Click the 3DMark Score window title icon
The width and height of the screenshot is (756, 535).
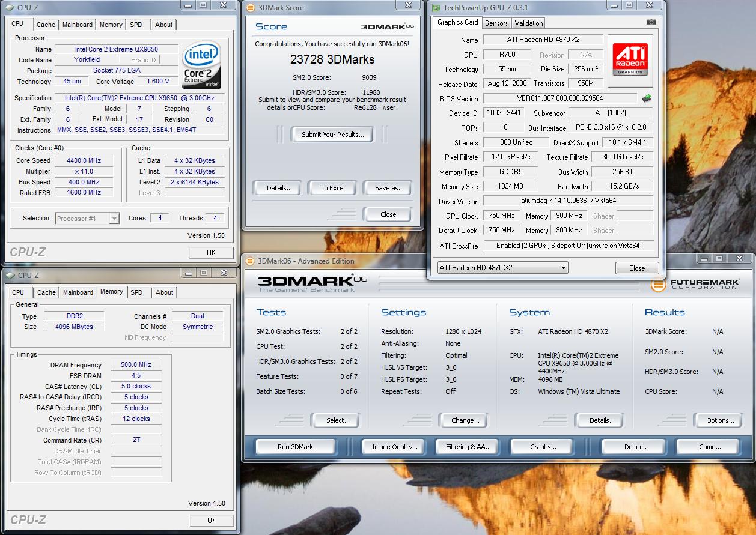pyautogui.click(x=250, y=7)
